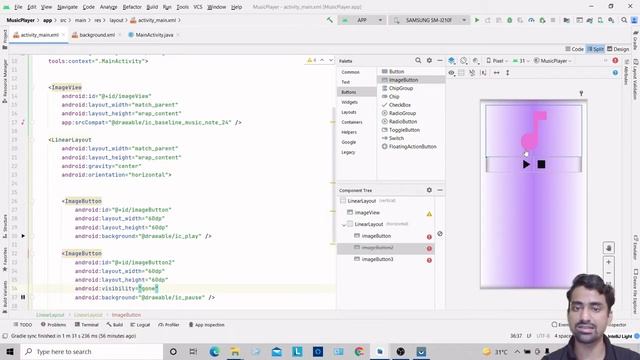640x360 pixels.
Task: Zoom out the design preview
Action: click(x=609, y=273)
